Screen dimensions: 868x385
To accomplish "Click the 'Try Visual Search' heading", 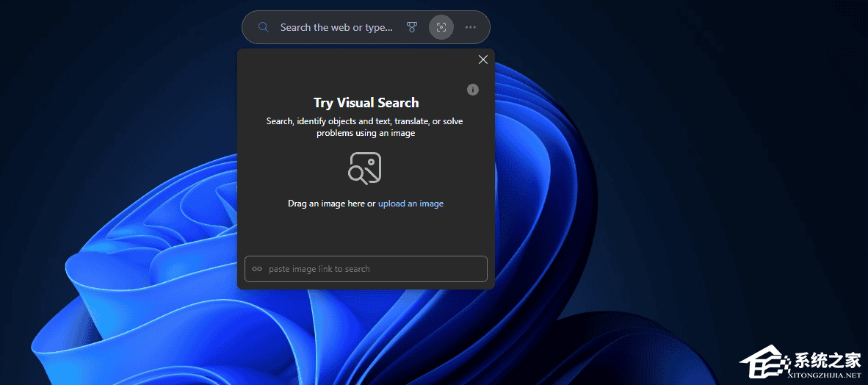I will (366, 102).
